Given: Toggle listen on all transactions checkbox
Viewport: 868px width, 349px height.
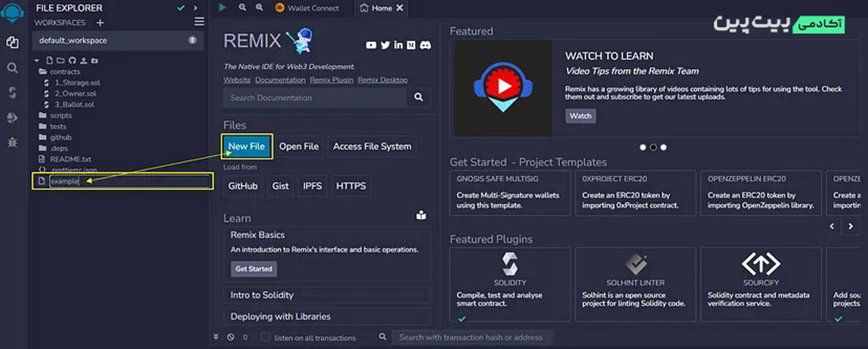Looking at the screenshot, I should [x=266, y=337].
